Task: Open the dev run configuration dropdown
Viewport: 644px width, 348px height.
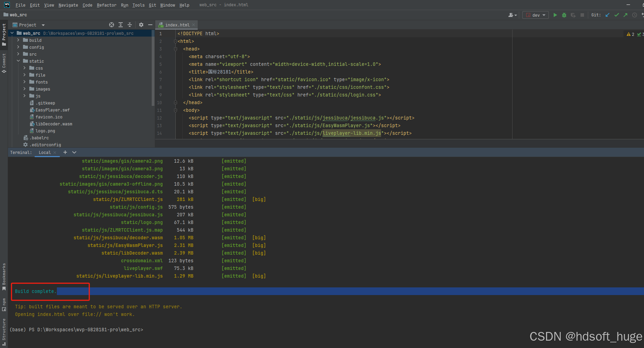Action: [x=536, y=15]
